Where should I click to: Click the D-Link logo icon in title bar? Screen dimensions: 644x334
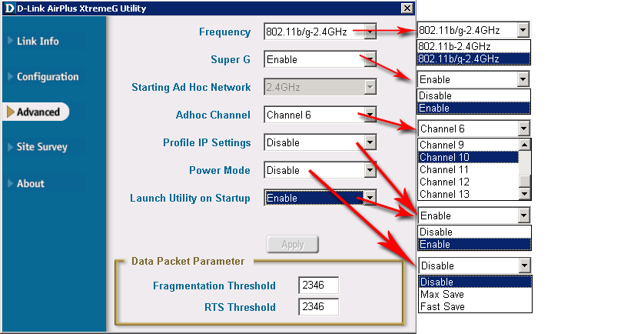tap(9, 8)
